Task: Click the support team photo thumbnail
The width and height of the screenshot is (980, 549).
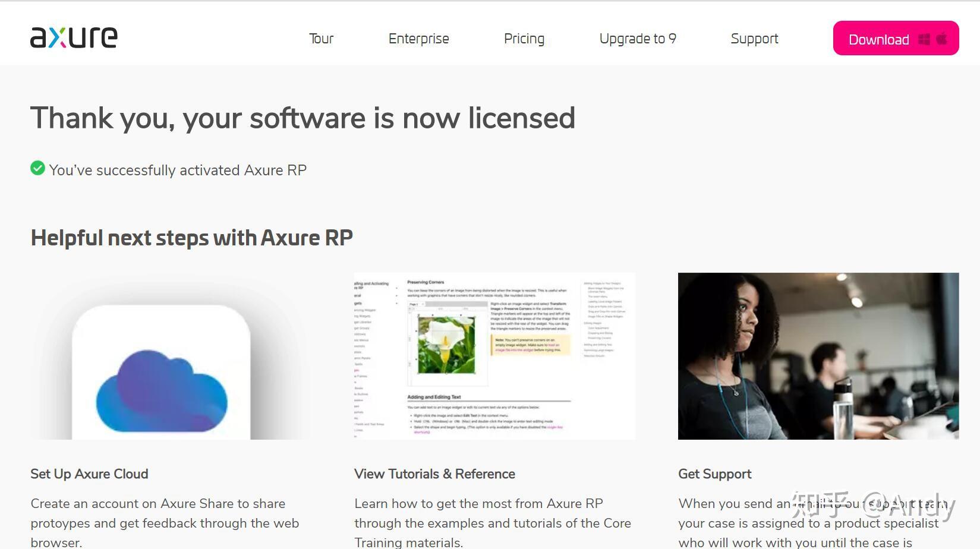Action: click(x=818, y=355)
